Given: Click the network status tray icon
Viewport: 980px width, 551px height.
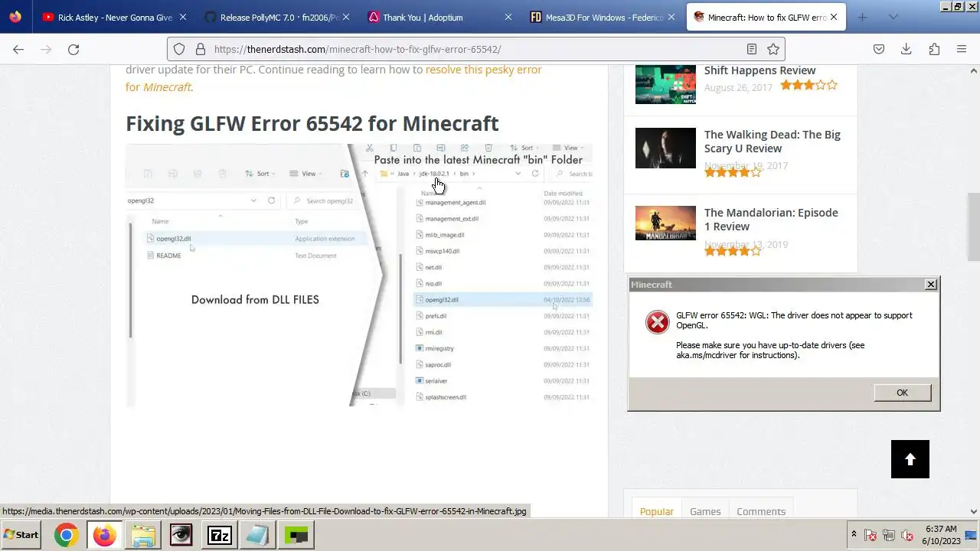Looking at the screenshot, I should (889, 536).
